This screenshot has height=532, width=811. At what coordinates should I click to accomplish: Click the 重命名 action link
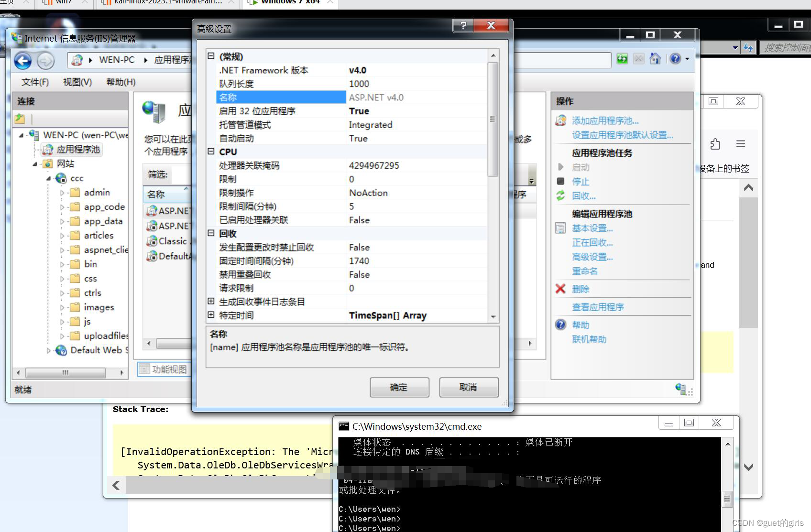[x=585, y=271]
